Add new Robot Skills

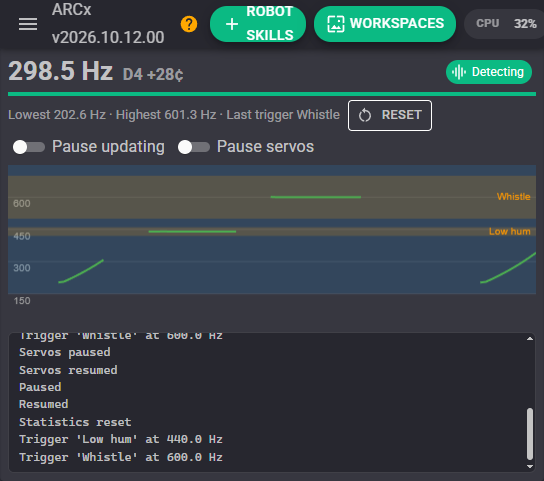click(x=258, y=24)
